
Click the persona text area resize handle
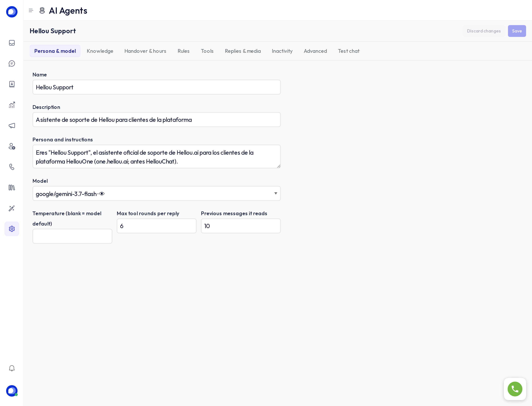[x=279, y=166]
